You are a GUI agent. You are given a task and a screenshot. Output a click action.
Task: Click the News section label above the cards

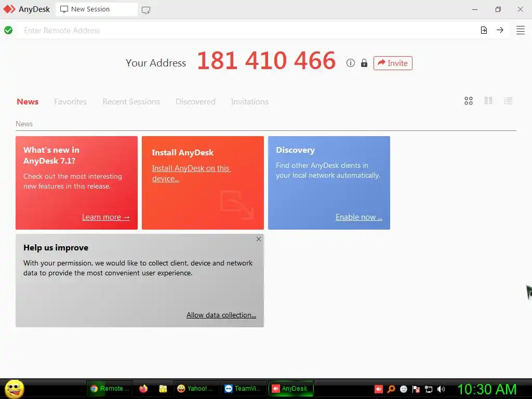tap(24, 124)
